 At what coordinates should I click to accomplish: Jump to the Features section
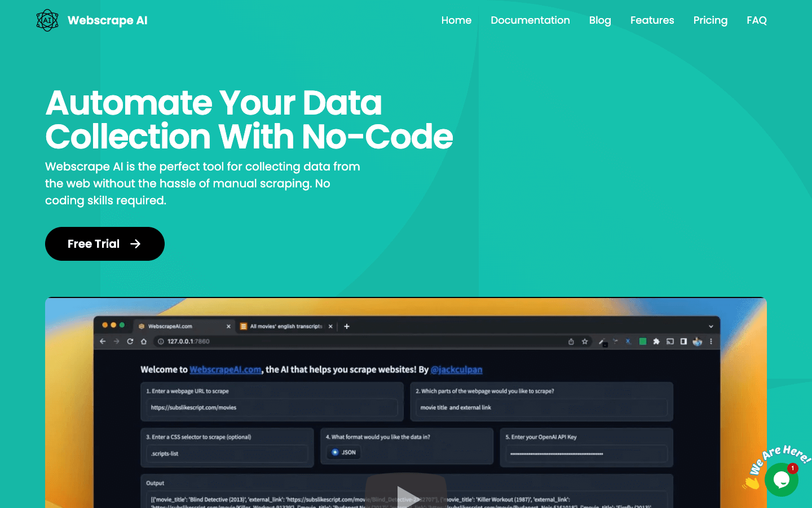(652, 20)
